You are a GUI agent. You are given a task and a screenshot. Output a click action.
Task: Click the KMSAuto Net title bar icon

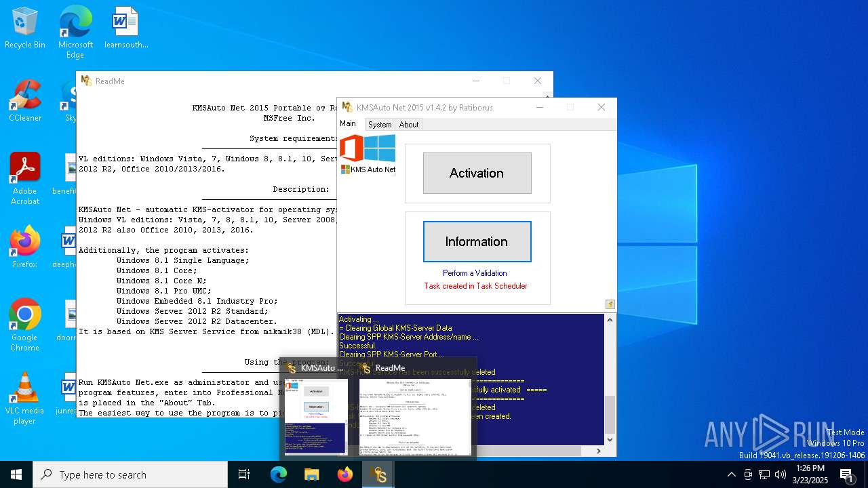coord(347,107)
